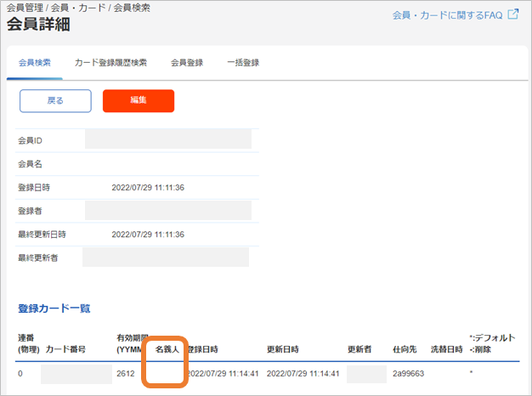This screenshot has height=396, width=532.
Task: Click the 更新日時 column header
Action: [283, 349]
